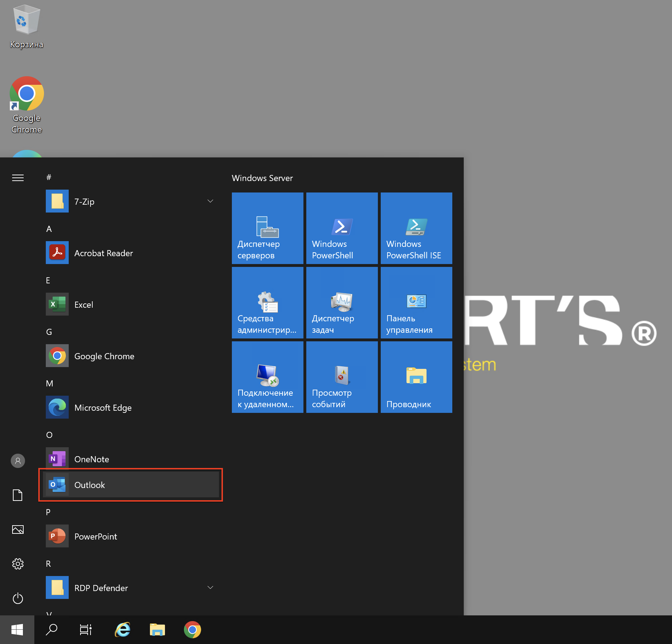Image resolution: width=672 pixels, height=644 pixels.
Task: Open Settings via the gear icon
Action: coord(18,564)
